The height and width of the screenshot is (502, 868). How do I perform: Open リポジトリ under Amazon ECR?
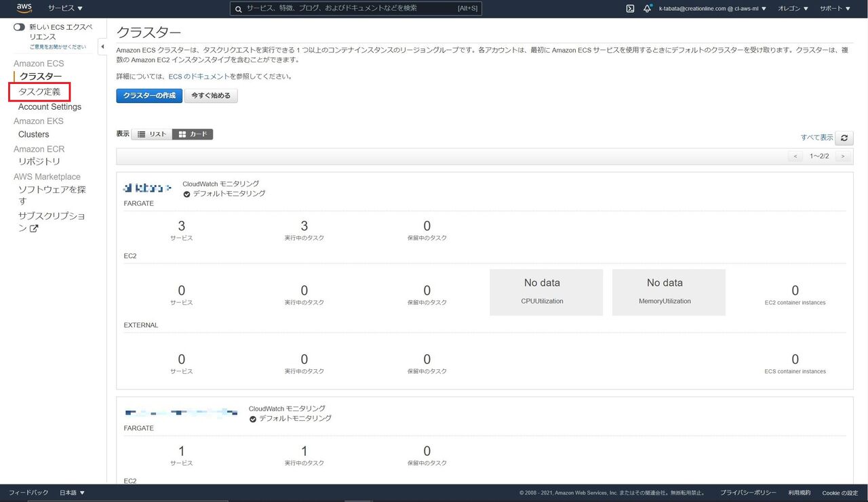39,161
